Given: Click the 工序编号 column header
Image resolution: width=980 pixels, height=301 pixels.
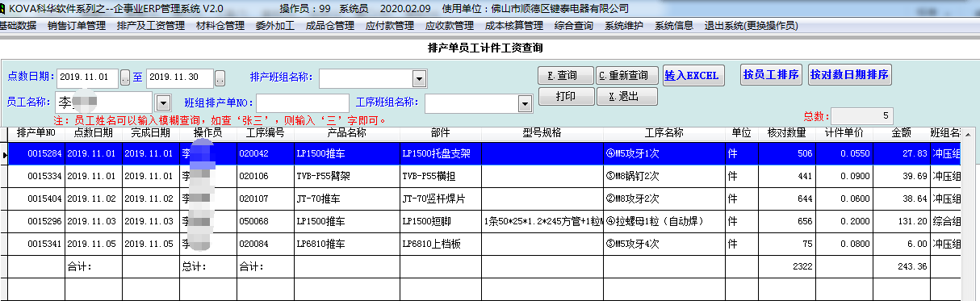Looking at the screenshot, I should tap(266, 132).
